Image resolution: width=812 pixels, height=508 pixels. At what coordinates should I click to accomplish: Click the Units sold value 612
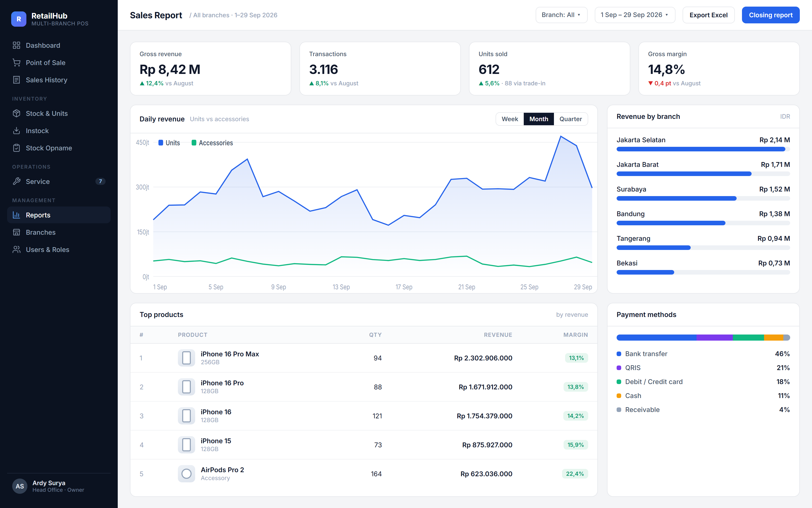(x=489, y=70)
